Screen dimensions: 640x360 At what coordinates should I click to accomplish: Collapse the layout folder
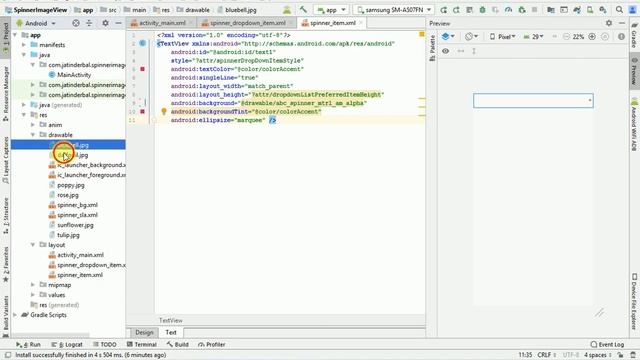33,245
